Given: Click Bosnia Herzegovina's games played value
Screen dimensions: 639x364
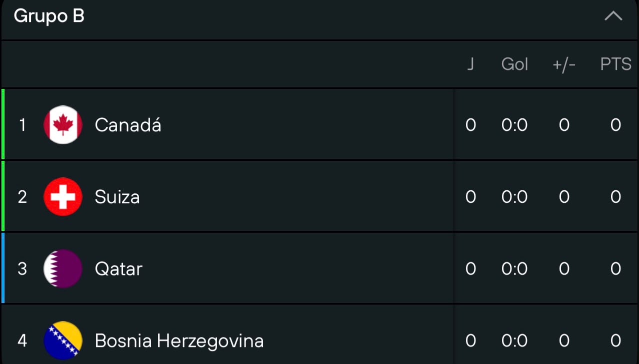Looking at the screenshot, I should click(470, 341).
